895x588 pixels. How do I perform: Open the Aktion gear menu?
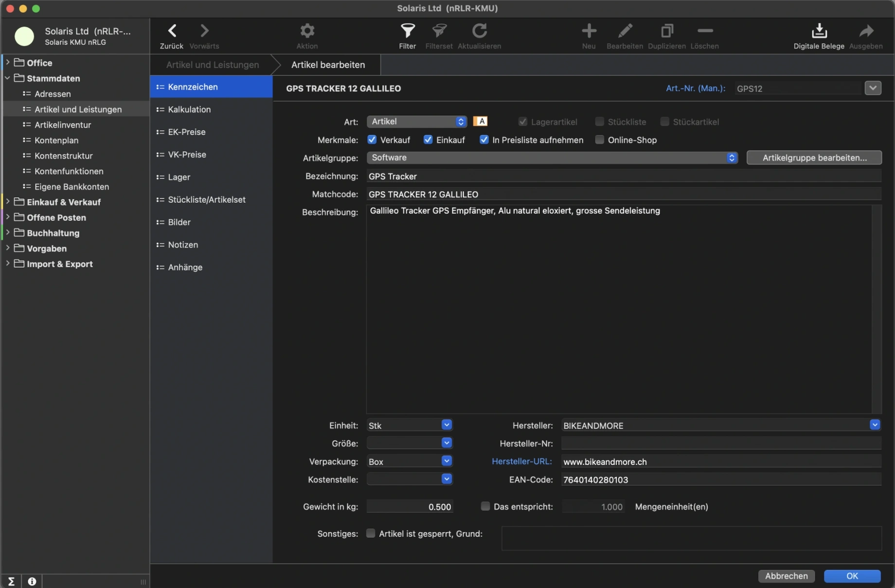click(307, 31)
